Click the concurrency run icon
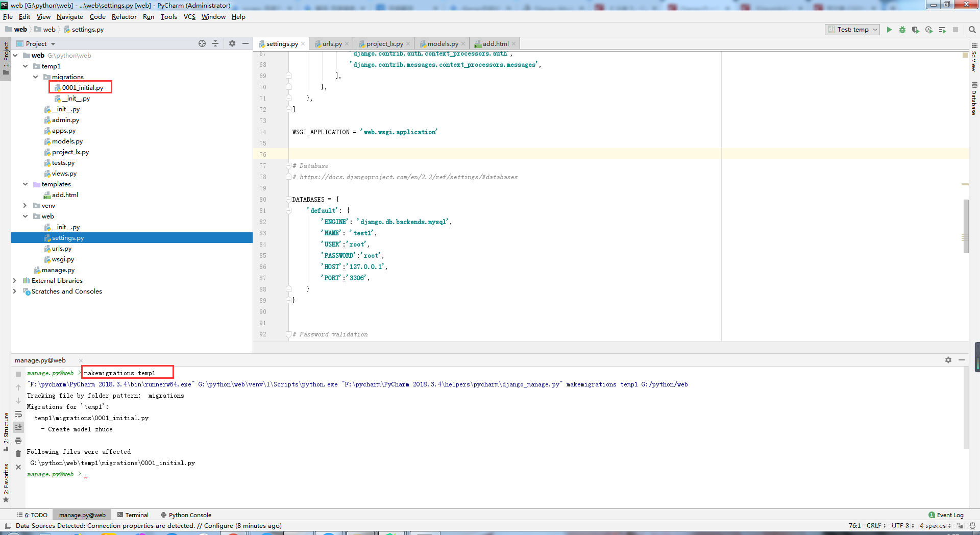Screen dimensions: 980x535 (942, 30)
